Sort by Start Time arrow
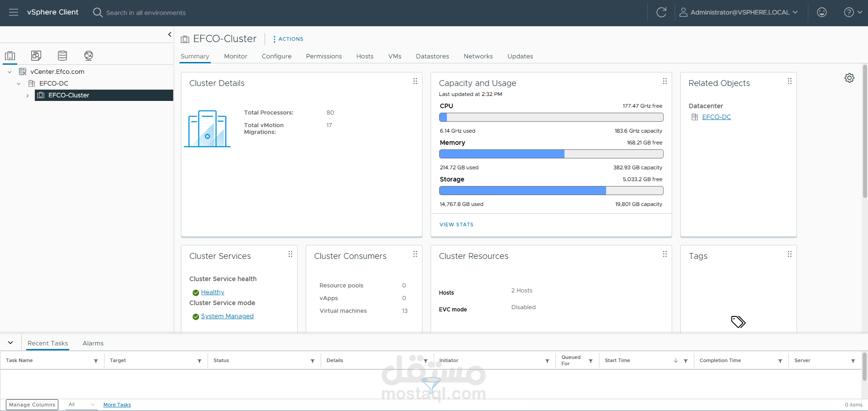Image resolution: width=868 pixels, height=411 pixels. (676, 361)
